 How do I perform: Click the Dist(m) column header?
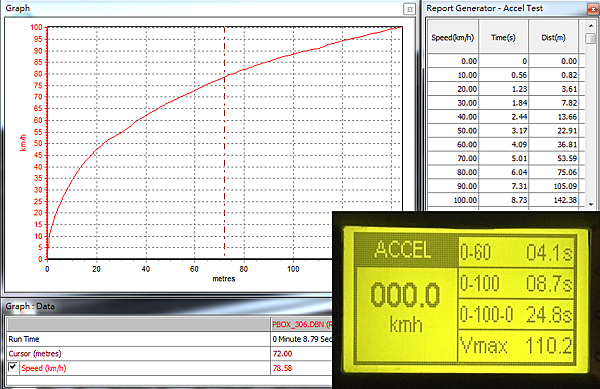[553, 37]
